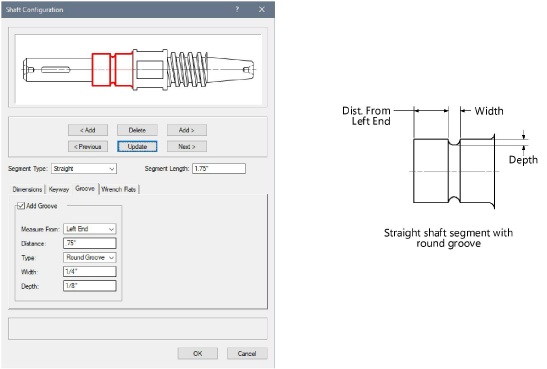Open the groove Type dropdown

click(90, 257)
